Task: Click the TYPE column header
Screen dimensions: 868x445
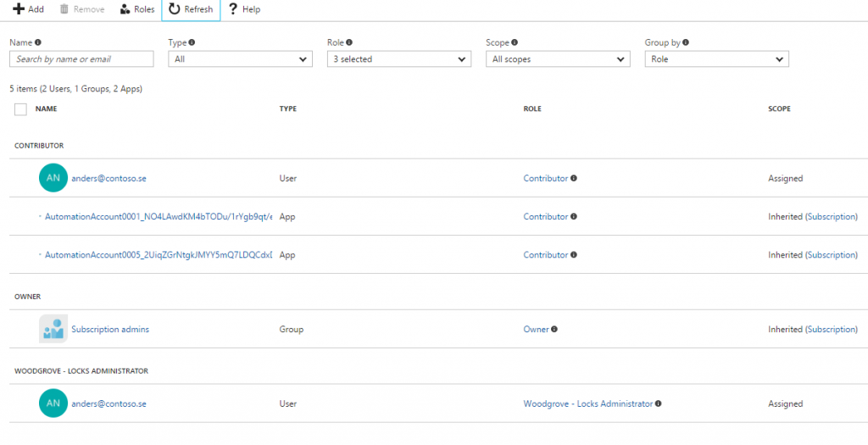Action: (288, 109)
